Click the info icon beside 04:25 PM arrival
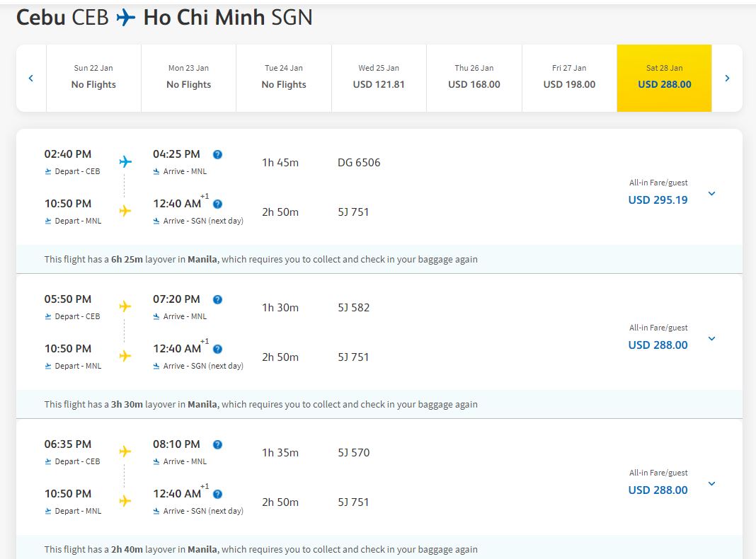Viewport: 756px width, 559px height. click(x=217, y=154)
